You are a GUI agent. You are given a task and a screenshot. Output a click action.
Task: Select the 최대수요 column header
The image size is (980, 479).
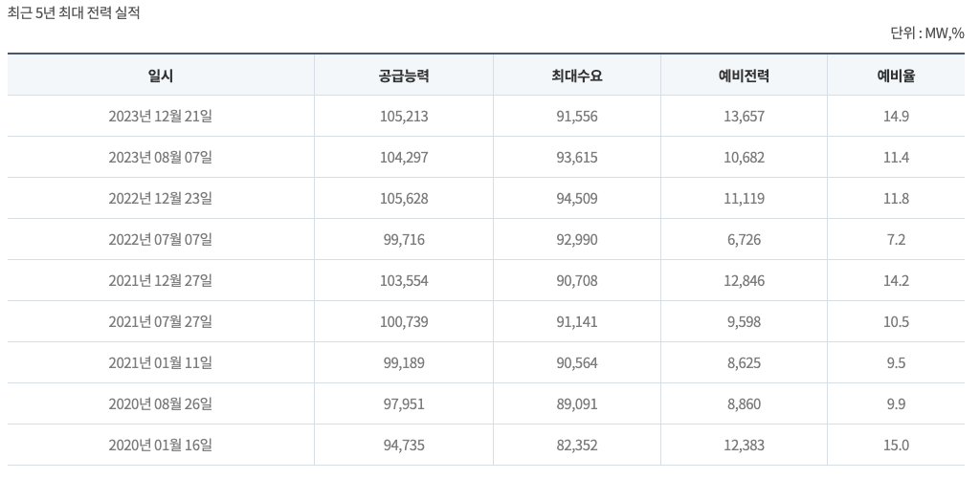(576, 76)
